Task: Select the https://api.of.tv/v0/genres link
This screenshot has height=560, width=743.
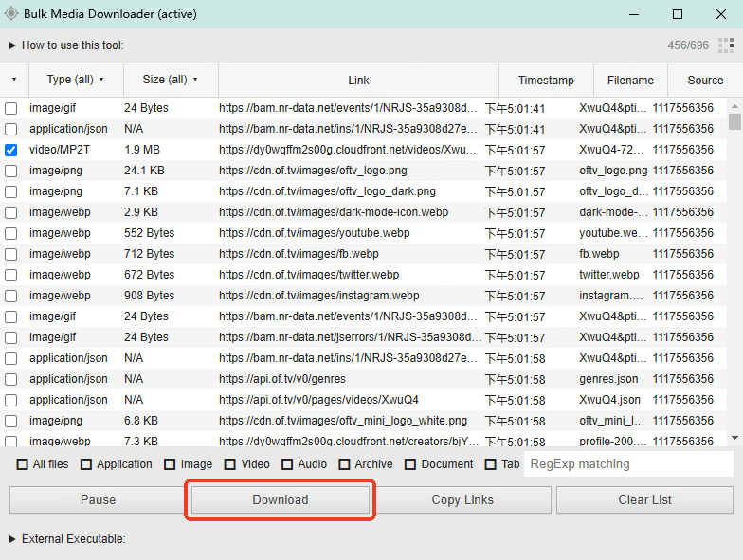Action: tap(282, 379)
